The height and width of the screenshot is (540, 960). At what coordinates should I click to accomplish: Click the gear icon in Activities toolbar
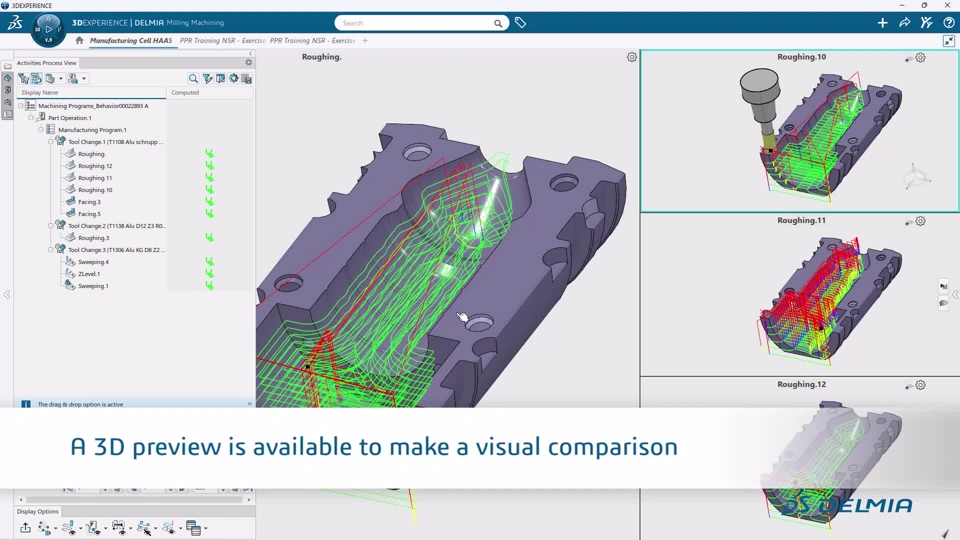pyautogui.click(x=233, y=78)
